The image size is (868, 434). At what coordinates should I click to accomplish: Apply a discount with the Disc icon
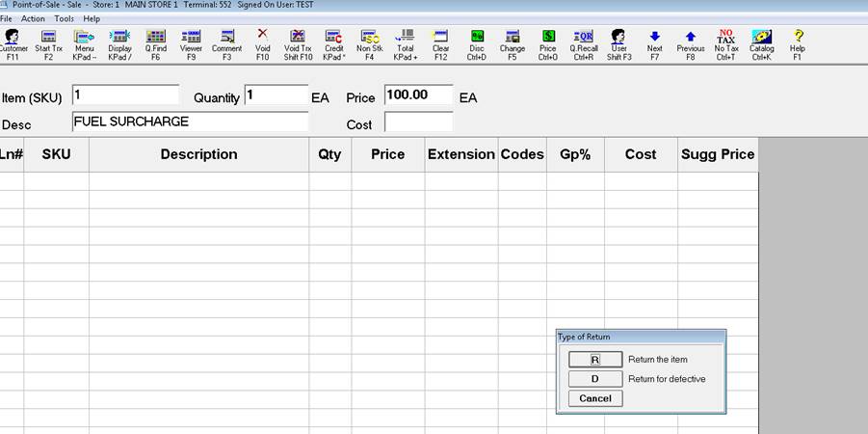[x=477, y=43]
